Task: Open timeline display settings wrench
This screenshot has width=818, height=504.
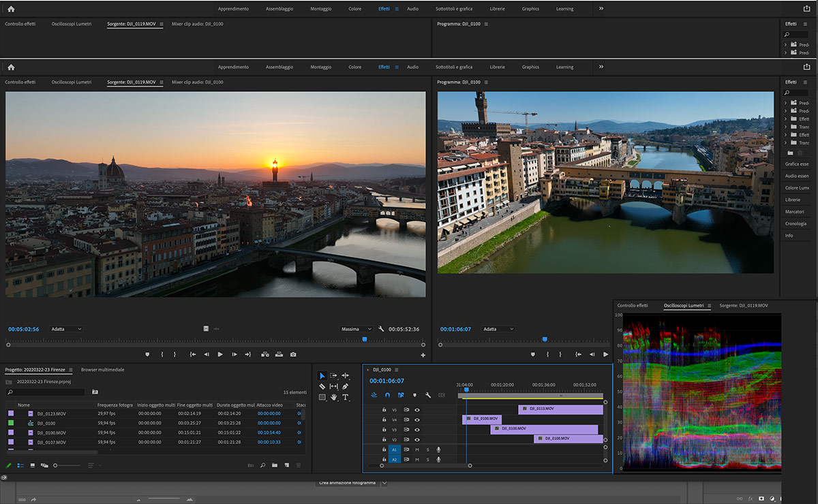Action: click(x=427, y=395)
